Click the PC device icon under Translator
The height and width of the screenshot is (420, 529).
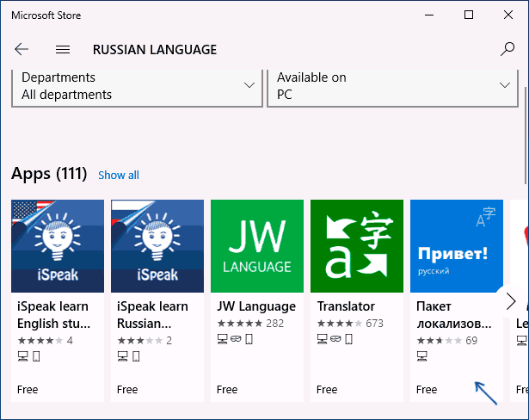(x=323, y=338)
